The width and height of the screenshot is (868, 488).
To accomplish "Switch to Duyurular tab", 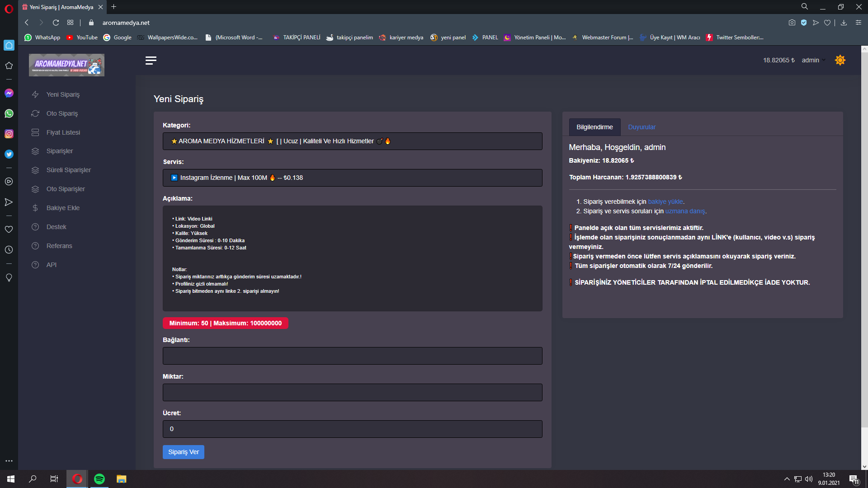I will pyautogui.click(x=642, y=127).
